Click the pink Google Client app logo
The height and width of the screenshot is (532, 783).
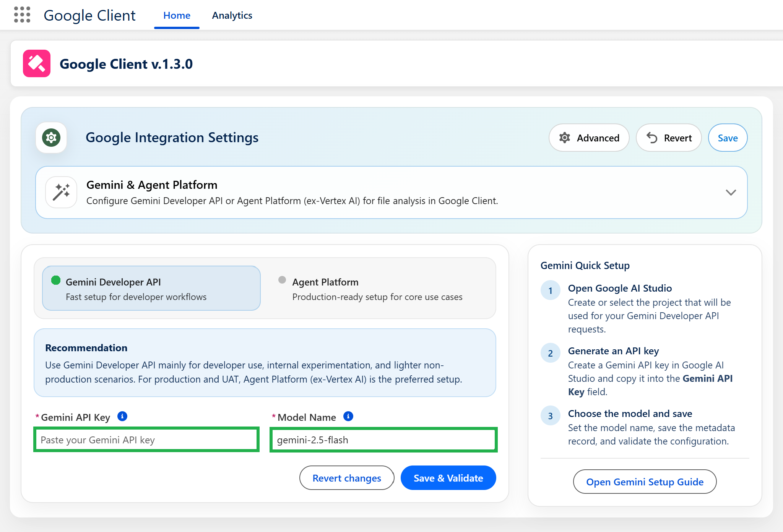37,63
